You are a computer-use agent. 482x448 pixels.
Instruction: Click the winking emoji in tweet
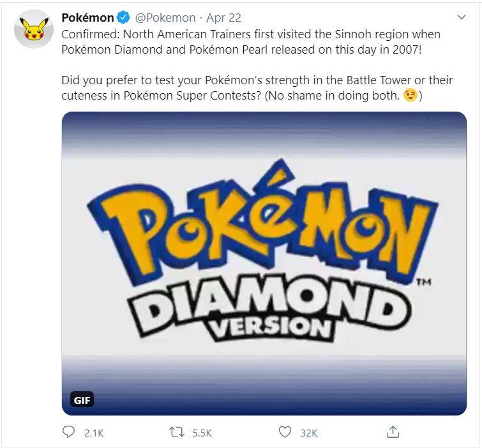click(x=412, y=96)
